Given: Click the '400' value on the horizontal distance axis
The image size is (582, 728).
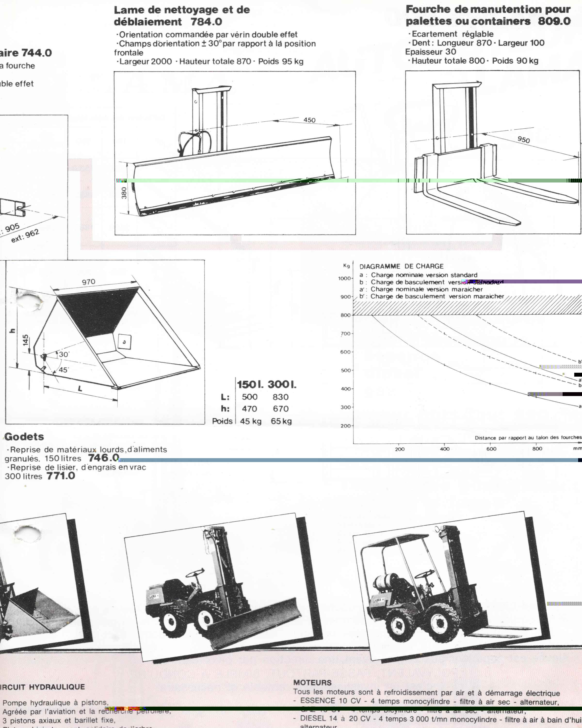Looking at the screenshot, I should click(445, 449).
